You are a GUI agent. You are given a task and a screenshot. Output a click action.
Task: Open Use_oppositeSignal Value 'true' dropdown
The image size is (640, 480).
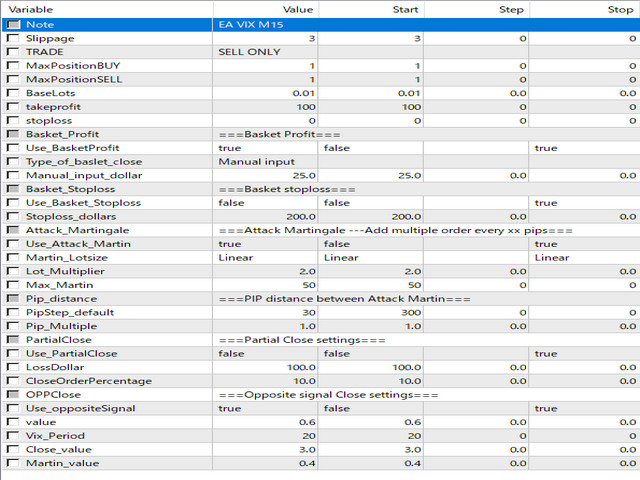coord(265,408)
